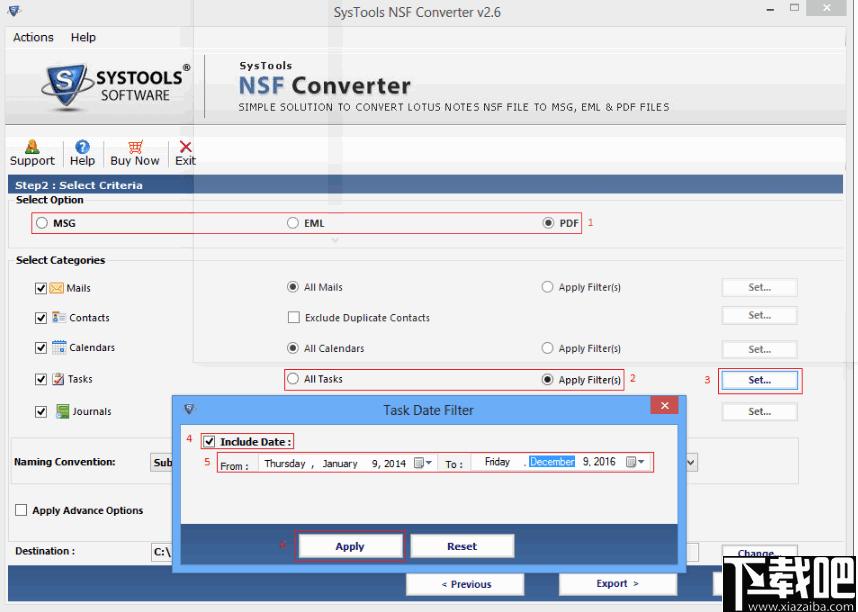The width and height of the screenshot is (858, 612).
Task: Click the Set button for Tasks
Action: (x=760, y=380)
